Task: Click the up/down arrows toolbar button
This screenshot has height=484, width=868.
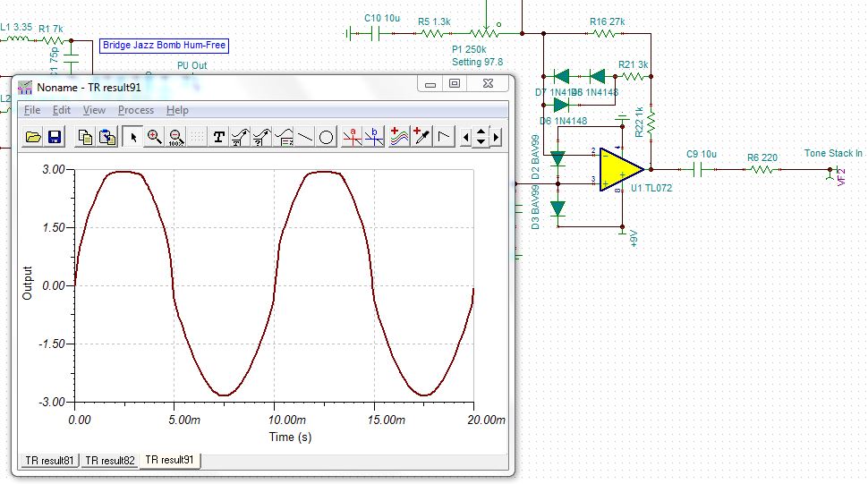Action: [x=481, y=137]
